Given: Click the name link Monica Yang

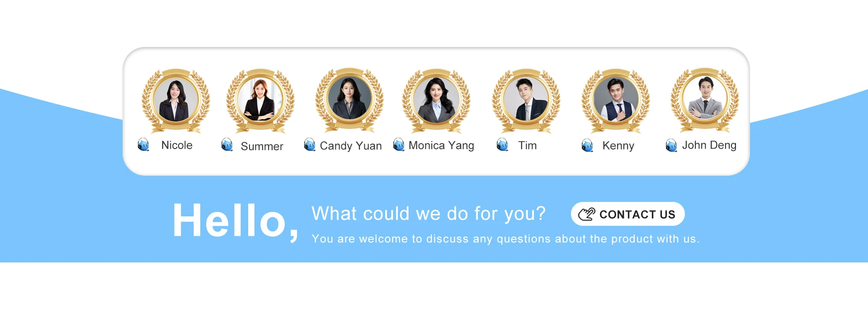Looking at the screenshot, I should tap(441, 145).
